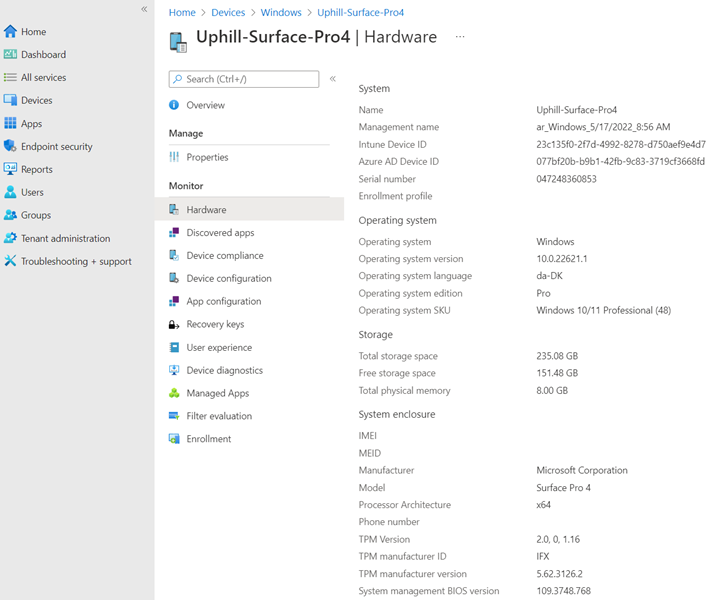Select Enrollment under Monitor section

(208, 440)
